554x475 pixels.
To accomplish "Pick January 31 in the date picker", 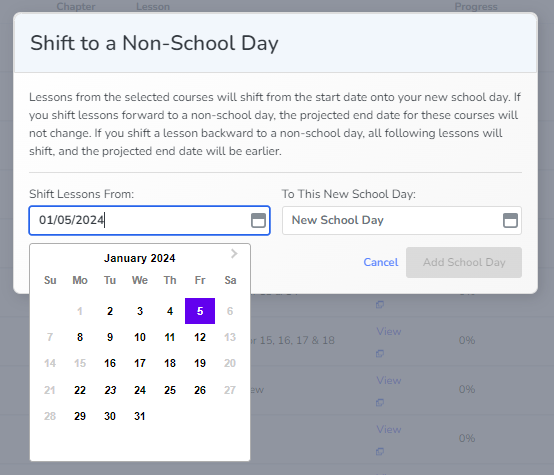I will pos(140,416).
